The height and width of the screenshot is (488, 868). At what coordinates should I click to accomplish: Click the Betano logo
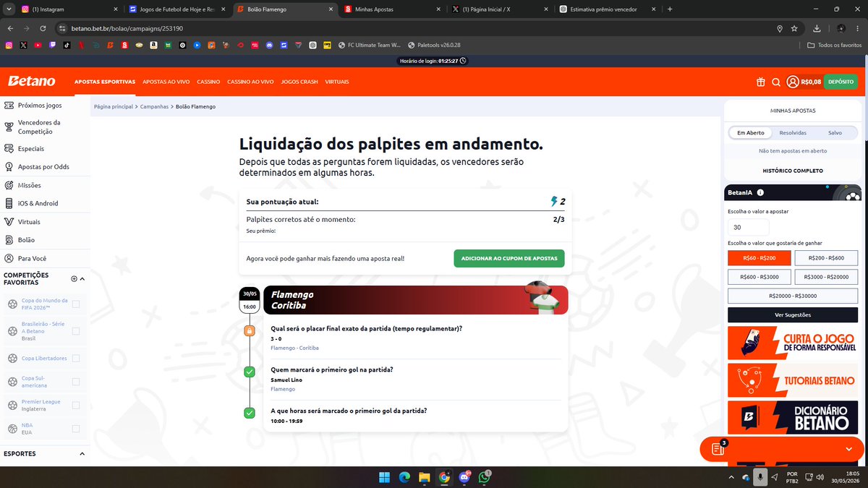(x=31, y=82)
